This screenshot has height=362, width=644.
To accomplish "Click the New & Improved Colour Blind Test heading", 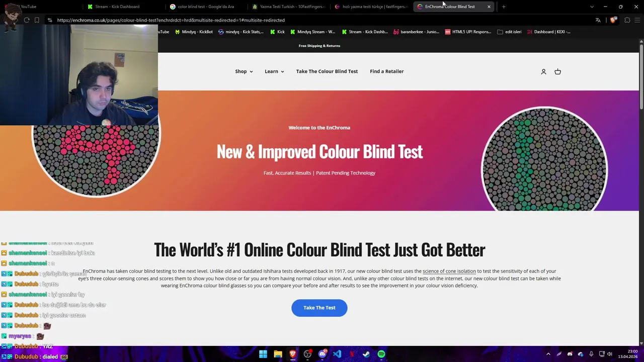I will pyautogui.click(x=319, y=151).
